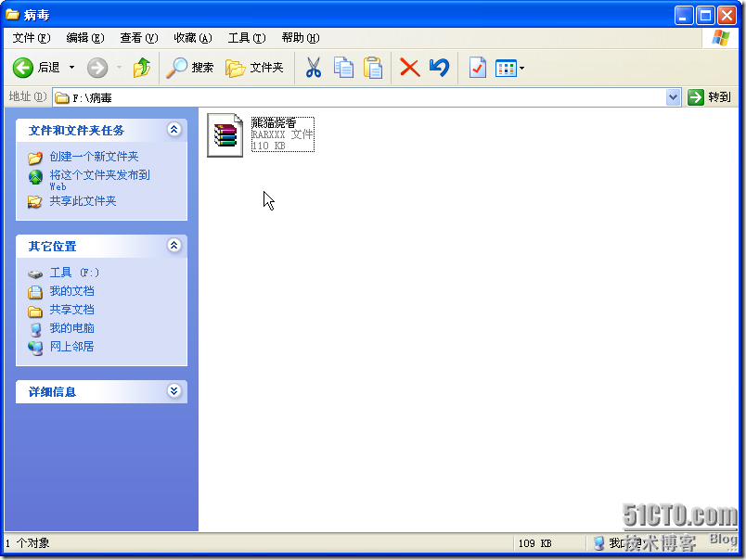Expand the Details (详细信息) panel
The width and height of the screenshot is (746, 560).
tap(174, 390)
